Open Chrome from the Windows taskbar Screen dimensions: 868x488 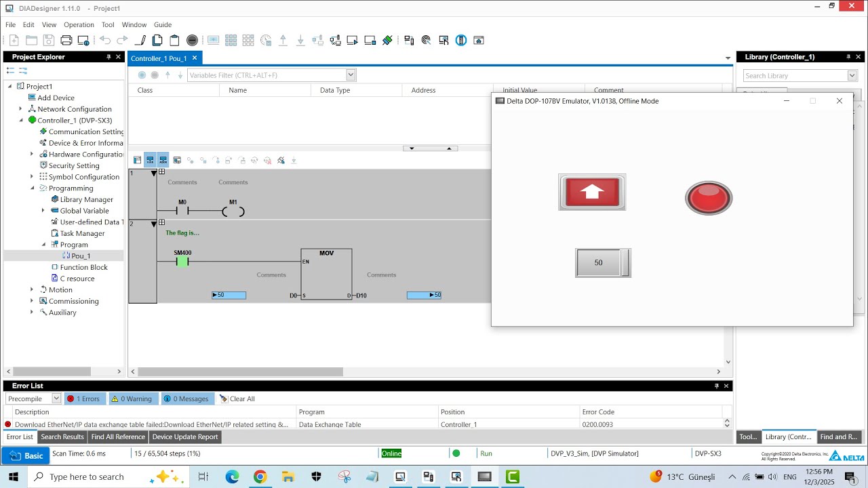(260, 476)
